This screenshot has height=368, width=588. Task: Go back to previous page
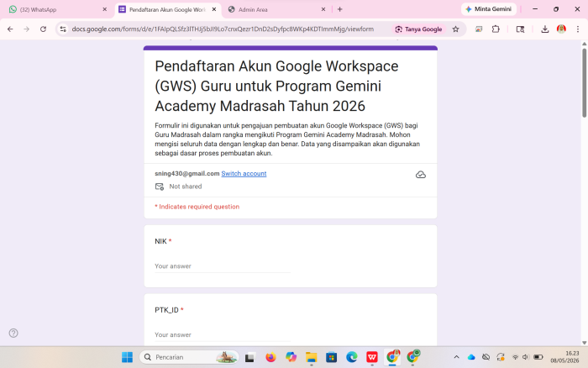click(x=10, y=29)
